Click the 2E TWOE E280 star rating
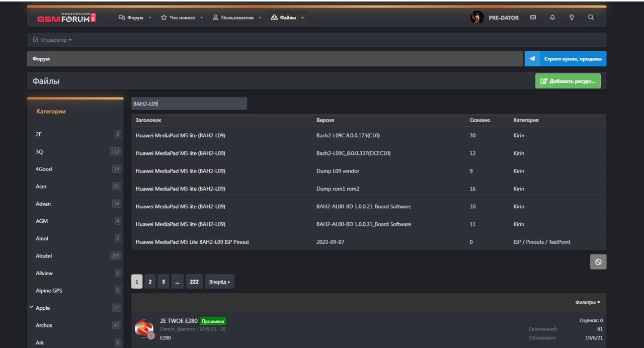 [553, 320]
